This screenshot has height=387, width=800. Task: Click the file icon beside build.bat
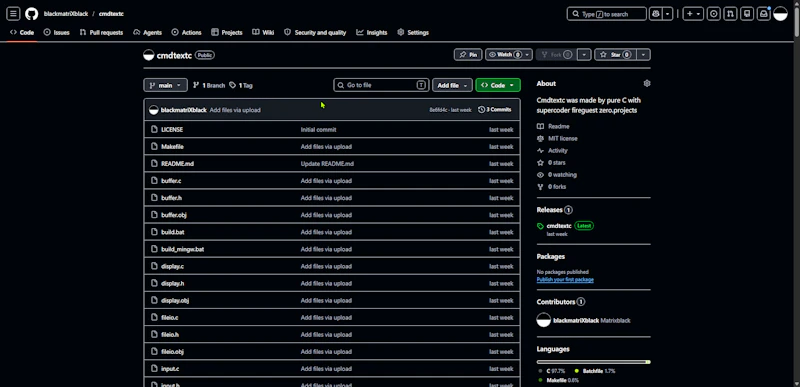click(x=154, y=232)
